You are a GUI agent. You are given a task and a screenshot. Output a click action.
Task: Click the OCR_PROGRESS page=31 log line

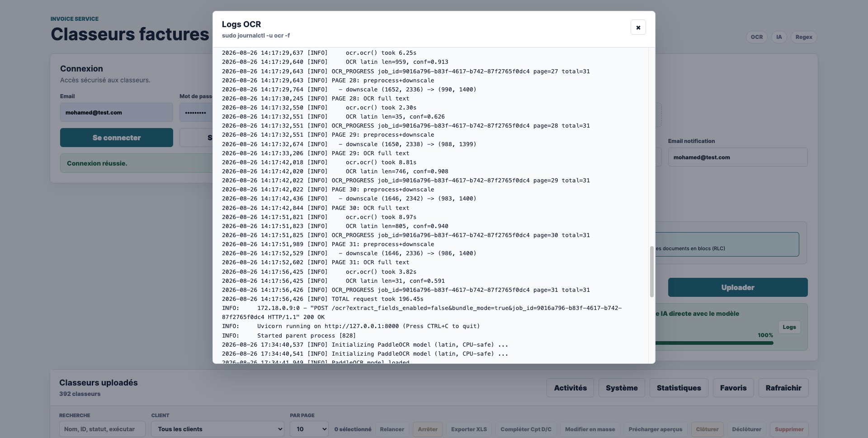click(x=406, y=290)
